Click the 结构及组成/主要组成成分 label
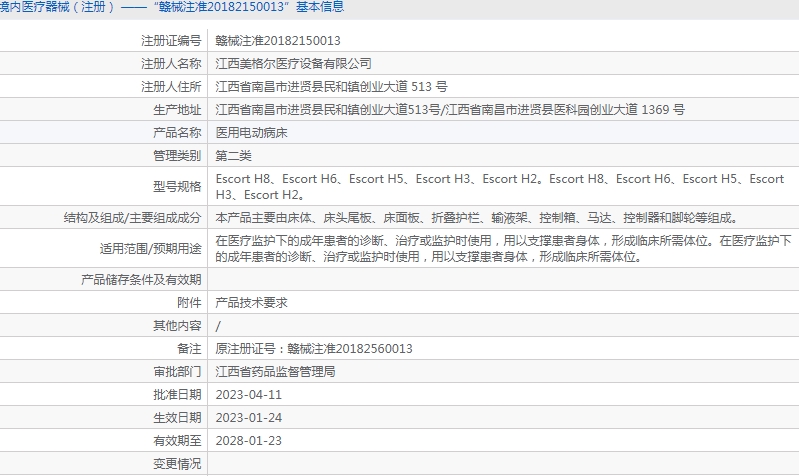The image size is (799, 476). 132,218
